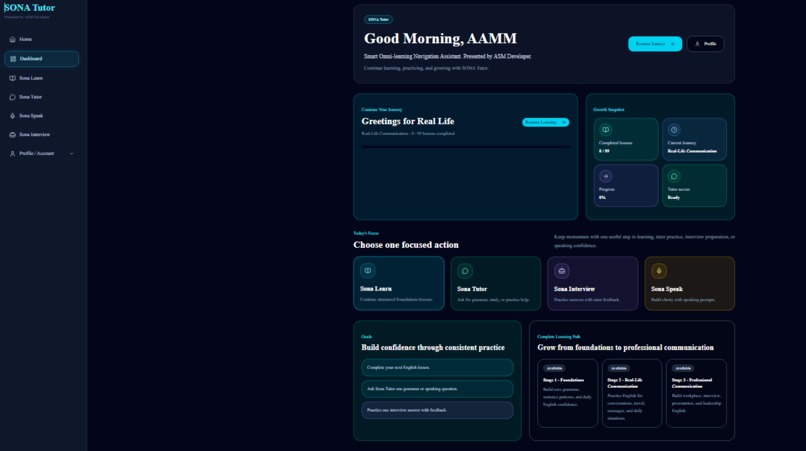The width and height of the screenshot is (806, 451).
Task: Open the Stage 3 - Professional Communication card
Action: [697, 393]
